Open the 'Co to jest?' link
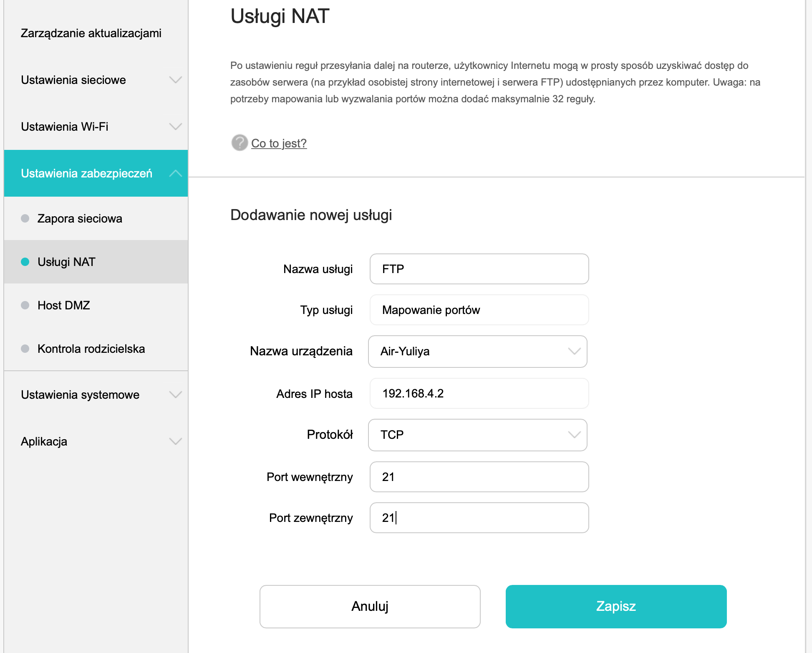This screenshot has height=653, width=812. (279, 143)
